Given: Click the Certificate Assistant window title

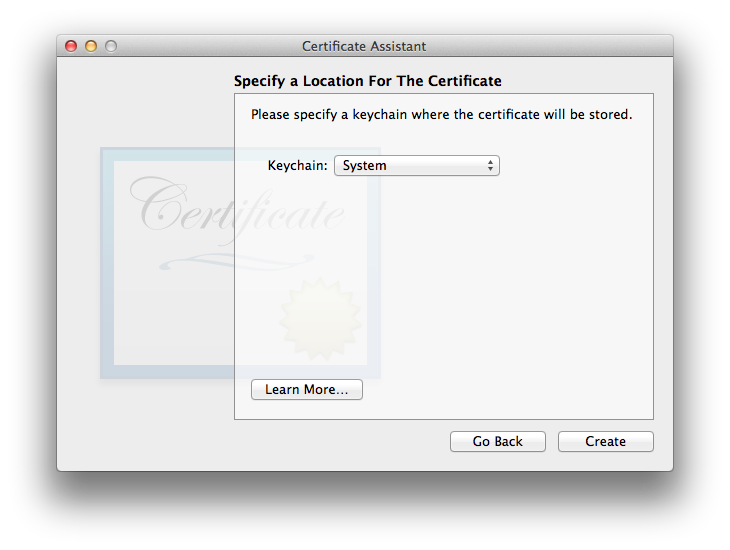Looking at the screenshot, I should click(x=364, y=46).
